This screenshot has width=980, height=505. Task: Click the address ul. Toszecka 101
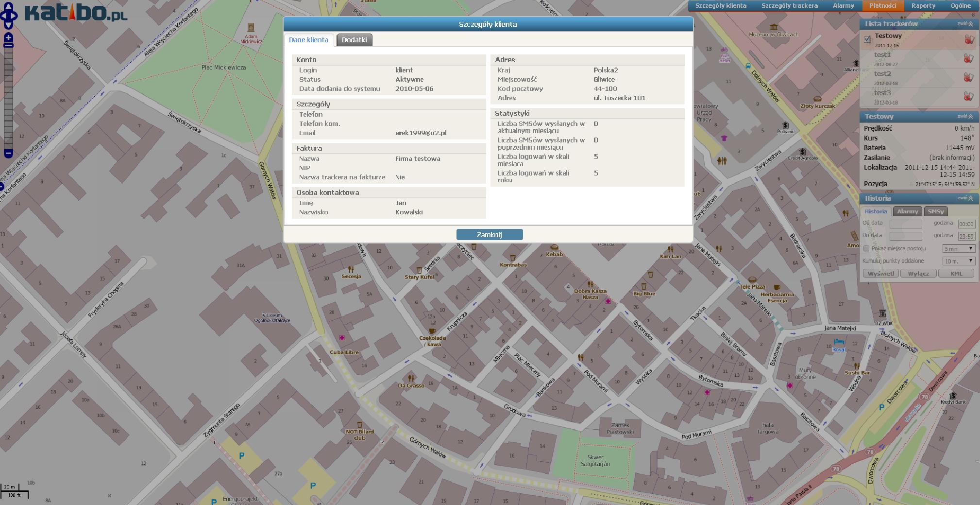tap(620, 98)
